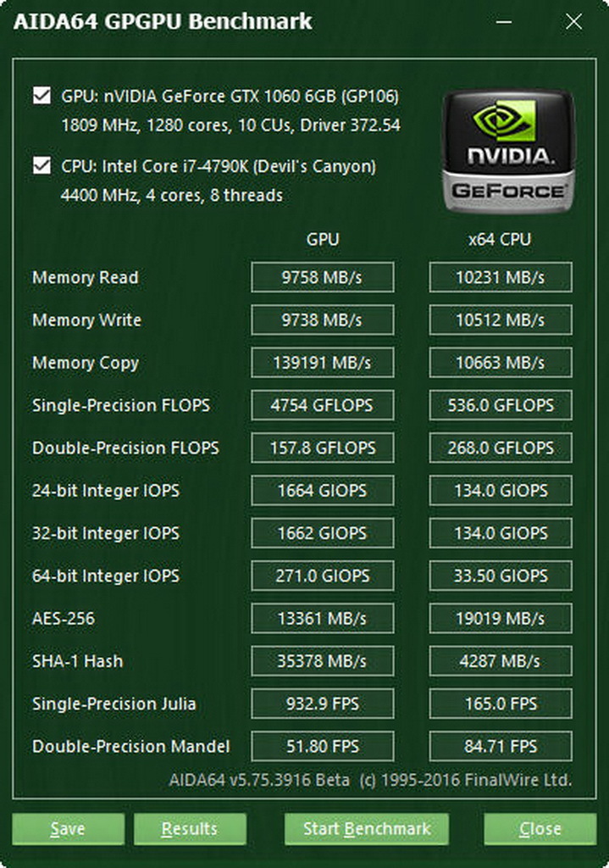Uncheck the GPU GeForce GTX 1060 checkbox
609x868 pixels.
pos(42,95)
